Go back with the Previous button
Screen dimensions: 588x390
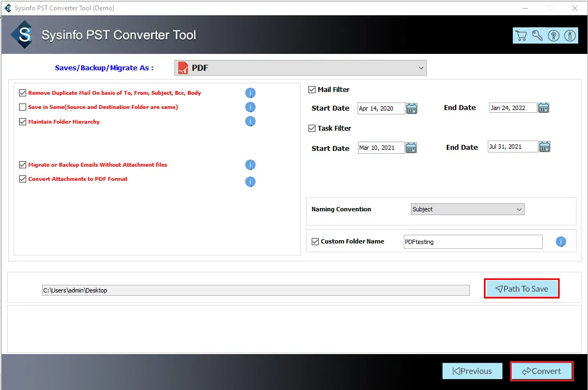pos(472,371)
